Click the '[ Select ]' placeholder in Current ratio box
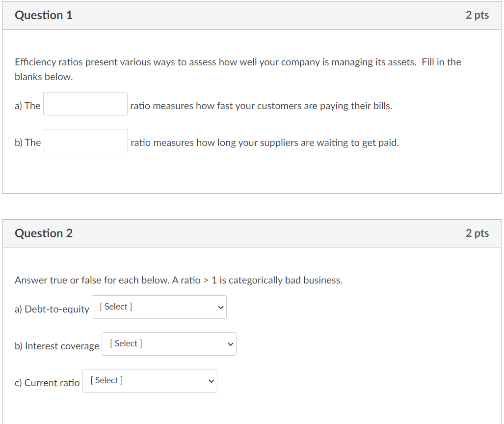The height and width of the screenshot is (424, 504). 106,380
